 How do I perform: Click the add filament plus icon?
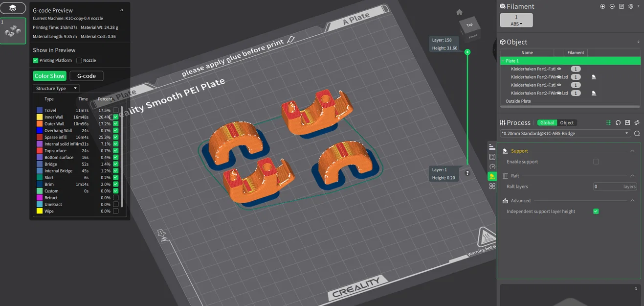[602, 6]
